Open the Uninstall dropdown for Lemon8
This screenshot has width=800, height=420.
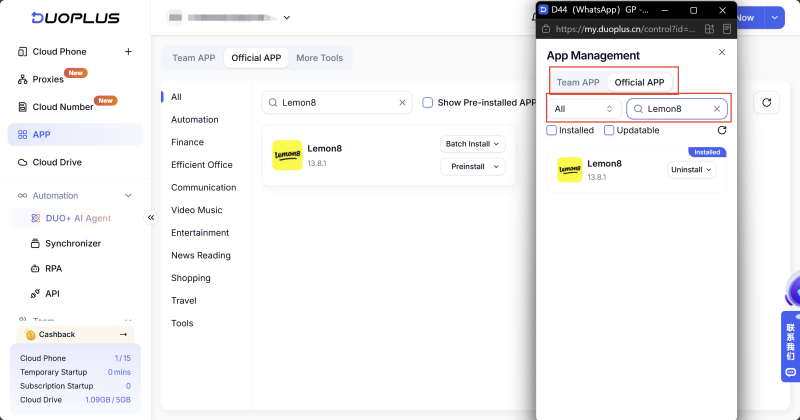(x=691, y=170)
